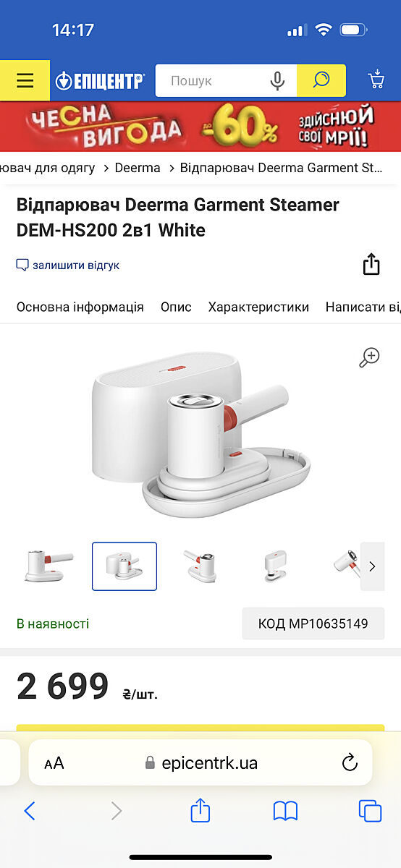
Task: Copy product code КОД MP10635149
Action: click(313, 624)
